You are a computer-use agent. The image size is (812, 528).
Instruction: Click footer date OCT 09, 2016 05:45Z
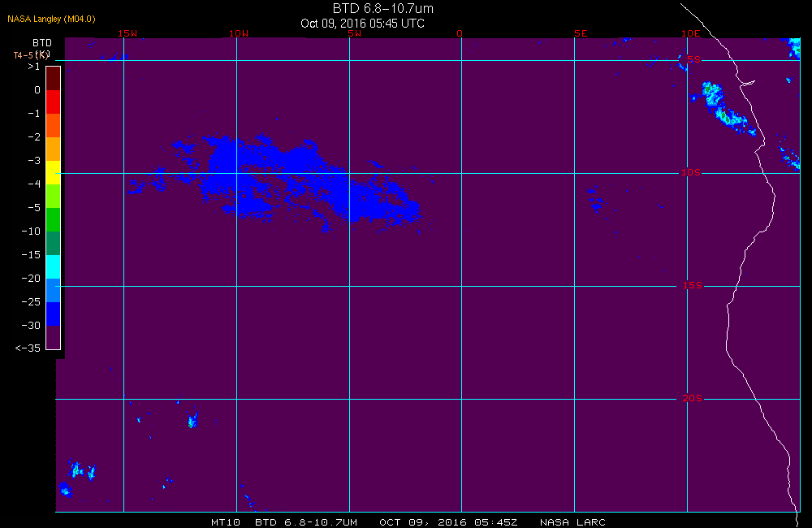click(448, 522)
